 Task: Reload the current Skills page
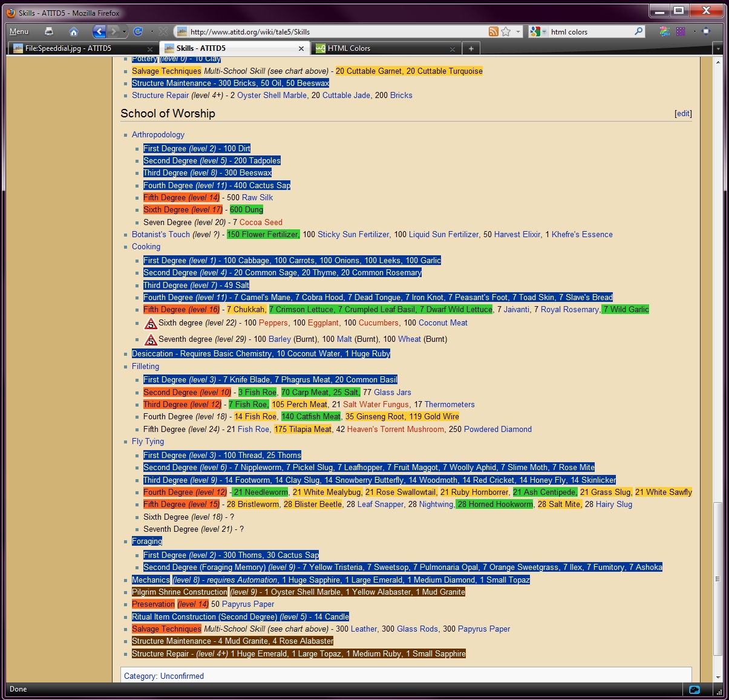138,31
